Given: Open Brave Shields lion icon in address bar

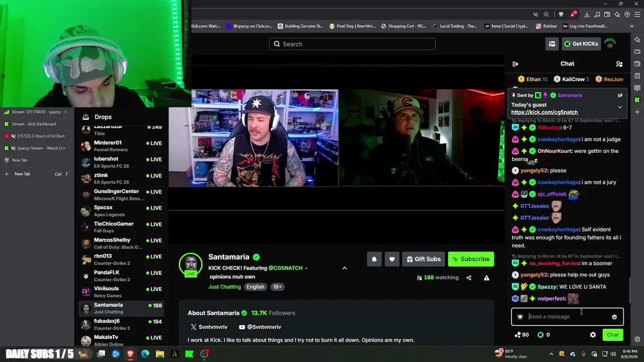Looking at the screenshot, I should point(561,15).
